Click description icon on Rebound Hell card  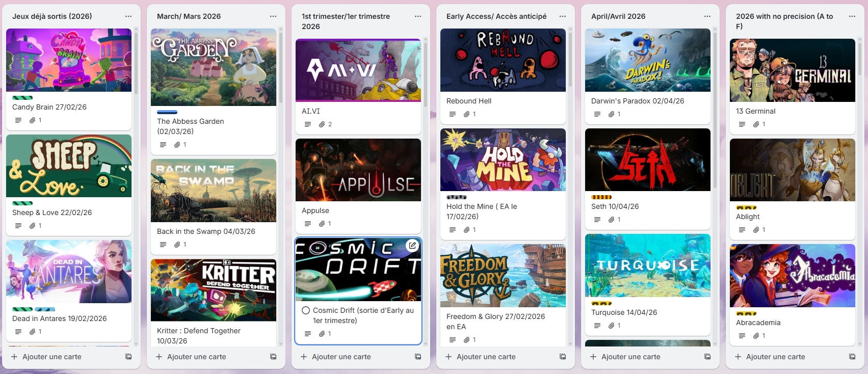coord(453,114)
